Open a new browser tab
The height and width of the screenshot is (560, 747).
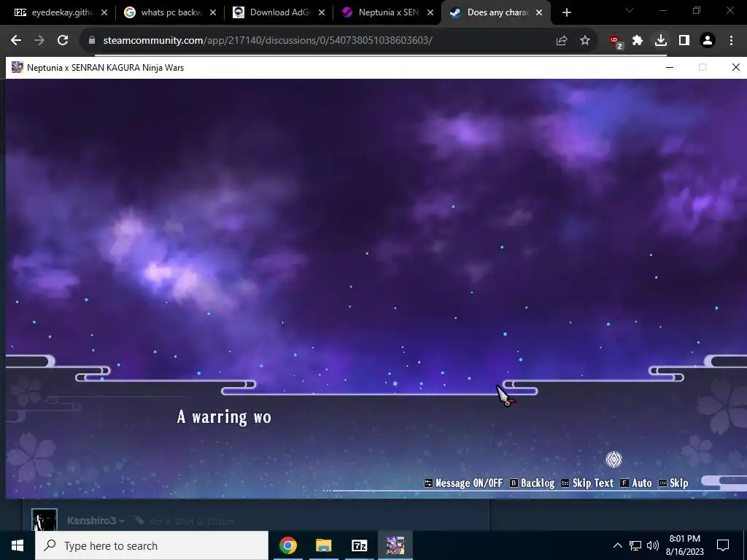pos(566,13)
